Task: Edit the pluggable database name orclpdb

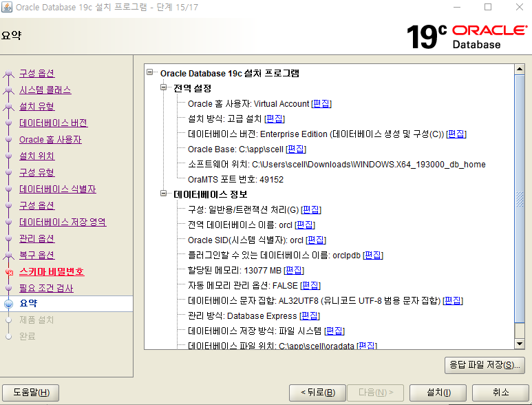Action: [373, 256]
